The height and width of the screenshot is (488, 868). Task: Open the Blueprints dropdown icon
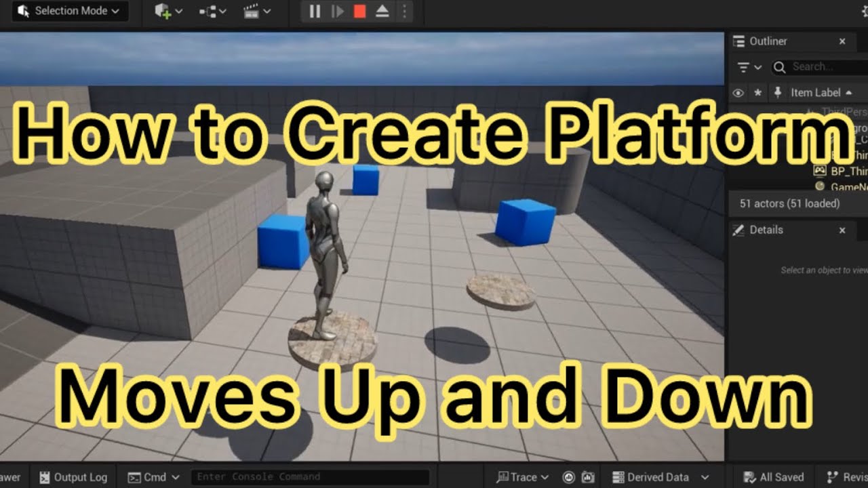pyautogui.click(x=212, y=12)
